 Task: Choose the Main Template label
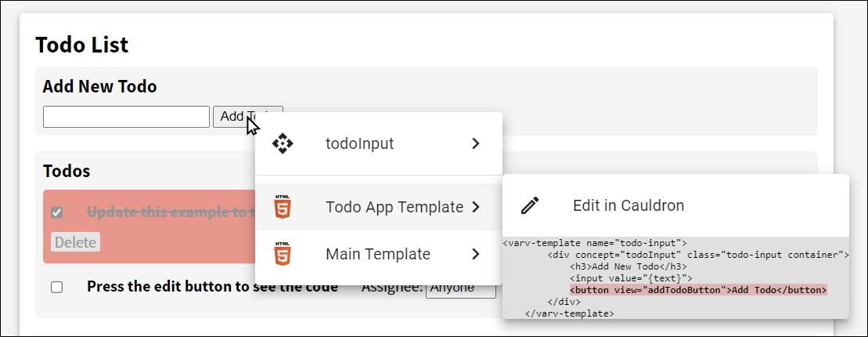377,254
